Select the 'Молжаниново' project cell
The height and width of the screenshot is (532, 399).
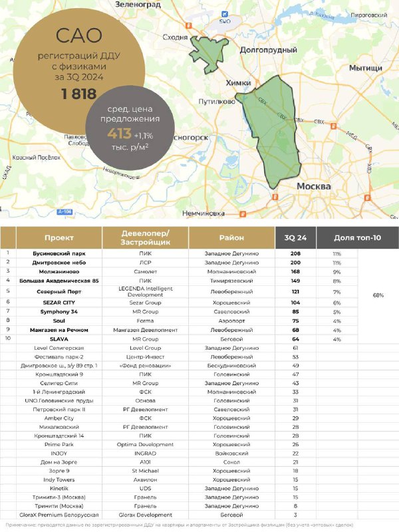59,272
